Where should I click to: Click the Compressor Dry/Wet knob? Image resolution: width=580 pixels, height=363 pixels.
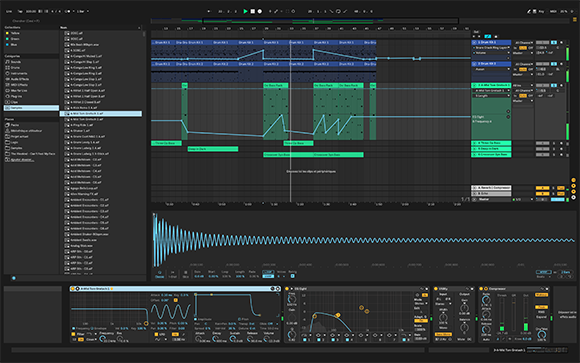pyautogui.click(x=542, y=335)
